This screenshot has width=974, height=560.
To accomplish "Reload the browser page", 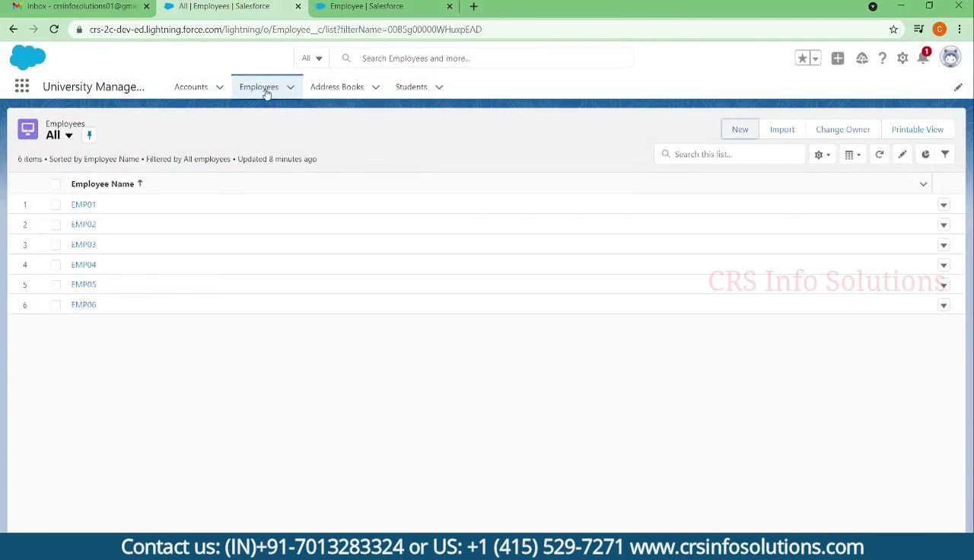I will pos(54,29).
